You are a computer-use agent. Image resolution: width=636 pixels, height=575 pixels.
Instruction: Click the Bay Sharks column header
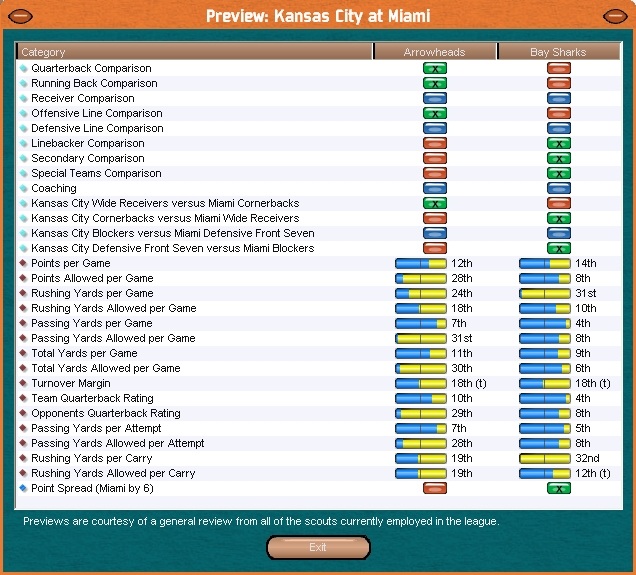click(x=558, y=52)
